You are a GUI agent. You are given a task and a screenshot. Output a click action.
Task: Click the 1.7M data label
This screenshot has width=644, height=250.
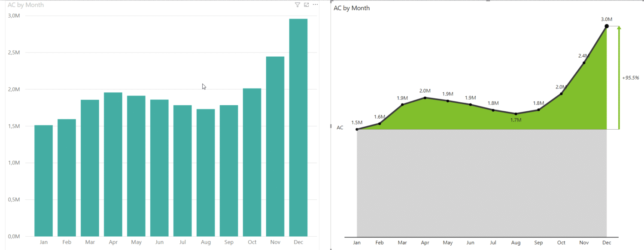[516, 120]
